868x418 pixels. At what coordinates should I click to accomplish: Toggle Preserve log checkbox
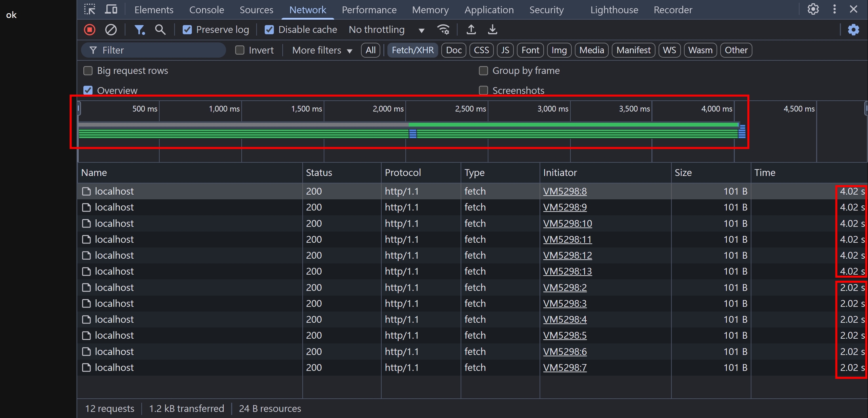[187, 30]
